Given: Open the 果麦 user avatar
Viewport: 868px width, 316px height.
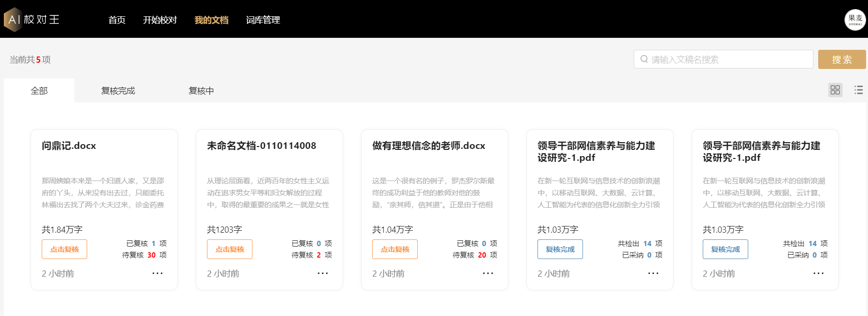Looking at the screenshot, I should [x=855, y=20].
